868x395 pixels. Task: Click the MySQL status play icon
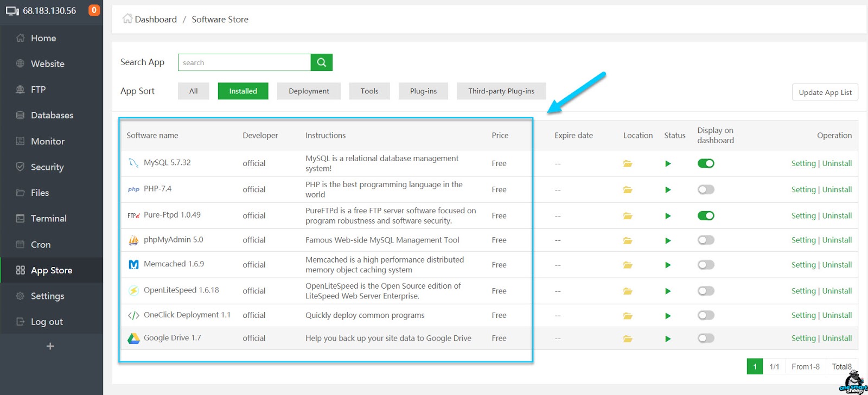(668, 163)
